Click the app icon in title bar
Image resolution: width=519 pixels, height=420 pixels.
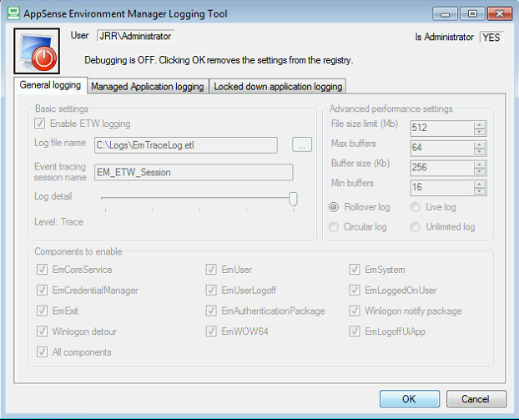point(13,13)
